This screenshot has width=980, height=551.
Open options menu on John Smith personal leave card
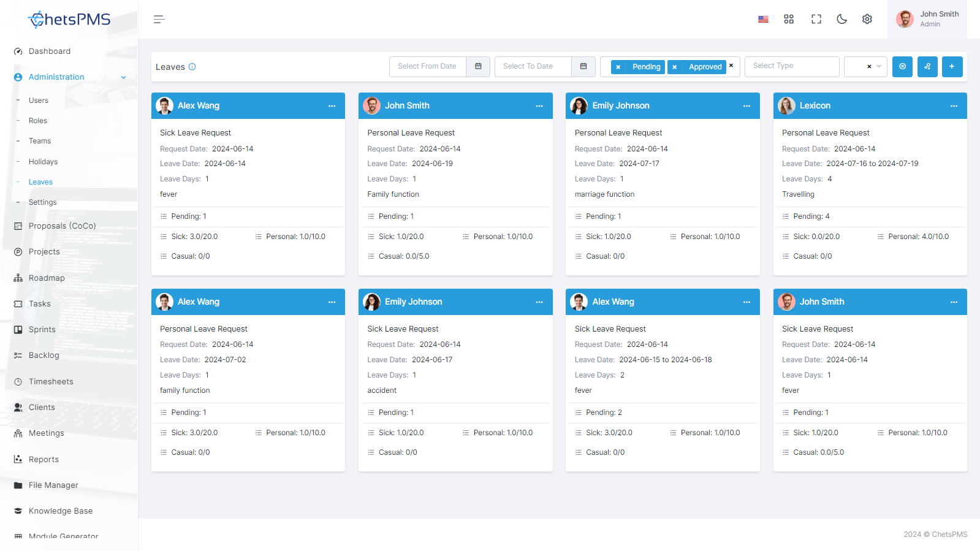point(539,106)
